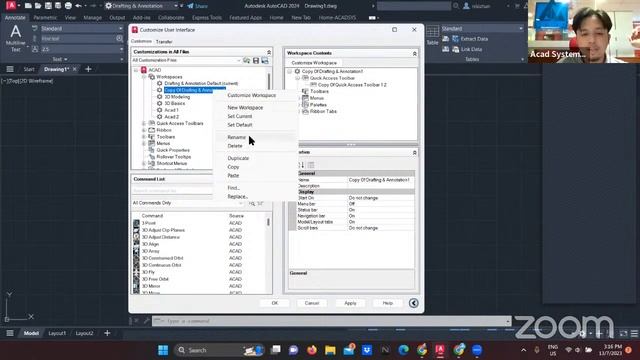This screenshot has height=360, width=640.
Task: Select New Workspace from the context menu
Action: pos(245,108)
